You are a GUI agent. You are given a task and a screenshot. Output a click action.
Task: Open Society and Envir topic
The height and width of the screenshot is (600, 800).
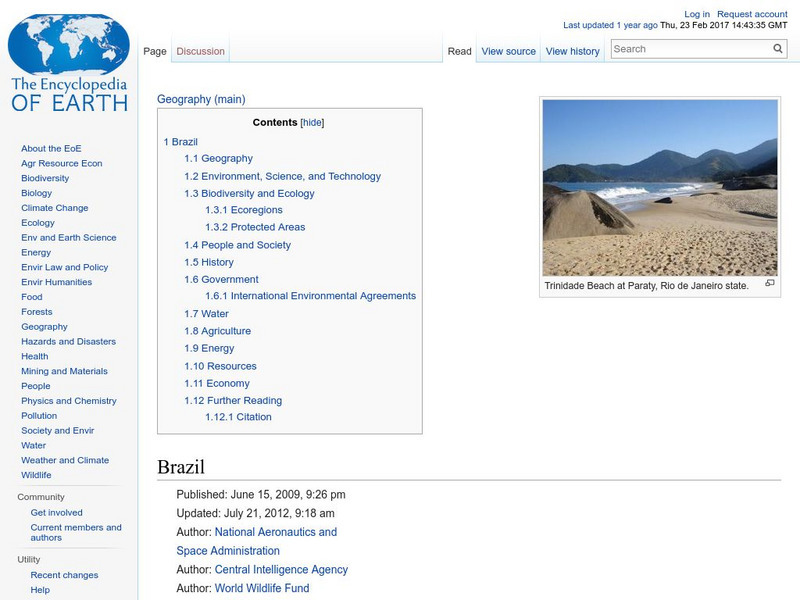[58, 430]
